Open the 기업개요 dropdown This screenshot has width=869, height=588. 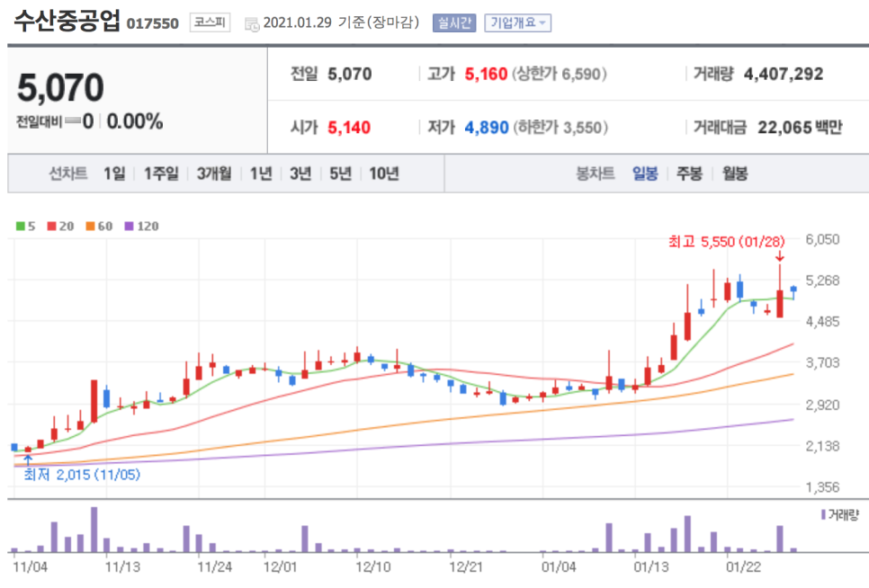pyautogui.click(x=517, y=22)
